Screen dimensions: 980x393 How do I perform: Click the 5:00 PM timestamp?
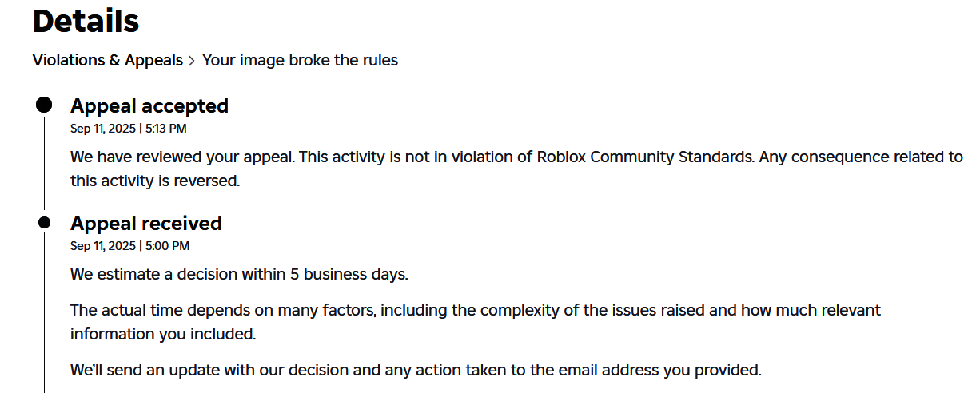point(167,246)
